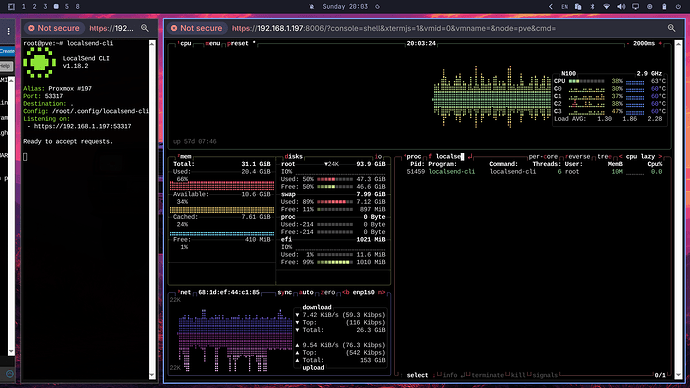
Task: Click scroll-up arrow in localsend terminal
Action: [152, 44]
